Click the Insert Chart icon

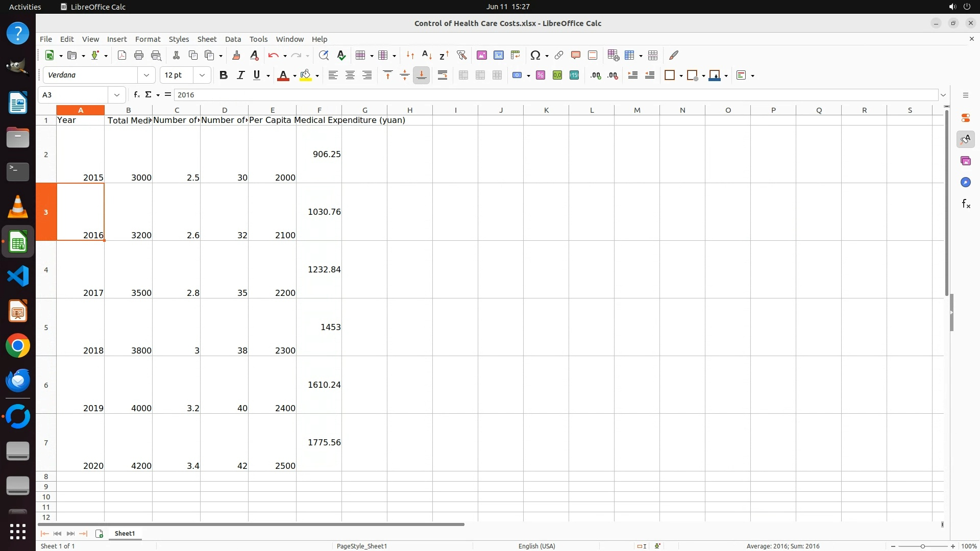[498, 55]
